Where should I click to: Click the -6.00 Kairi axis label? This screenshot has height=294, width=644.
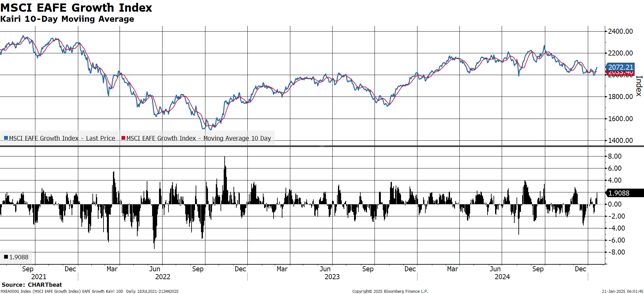tap(616, 240)
